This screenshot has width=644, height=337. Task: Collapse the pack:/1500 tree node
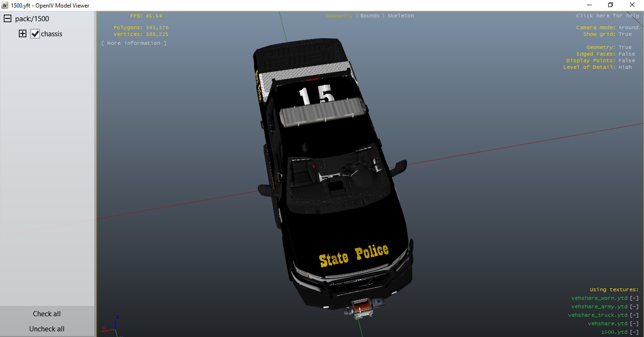[8, 19]
